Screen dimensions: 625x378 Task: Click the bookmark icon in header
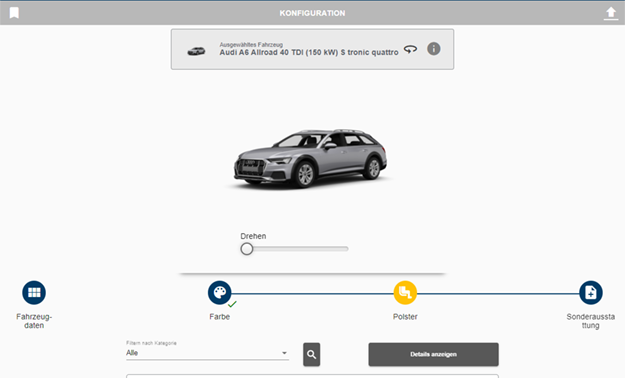tap(14, 13)
